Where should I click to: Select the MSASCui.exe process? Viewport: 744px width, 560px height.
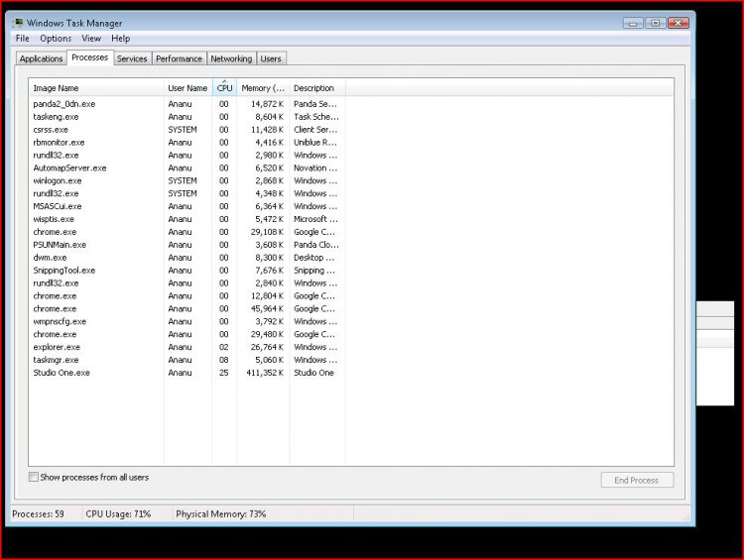click(186, 206)
